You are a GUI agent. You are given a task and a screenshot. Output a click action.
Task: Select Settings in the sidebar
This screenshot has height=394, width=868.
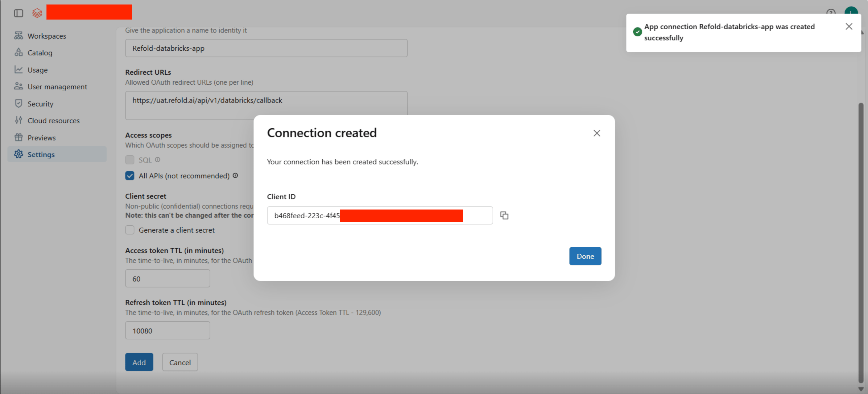coord(57,154)
